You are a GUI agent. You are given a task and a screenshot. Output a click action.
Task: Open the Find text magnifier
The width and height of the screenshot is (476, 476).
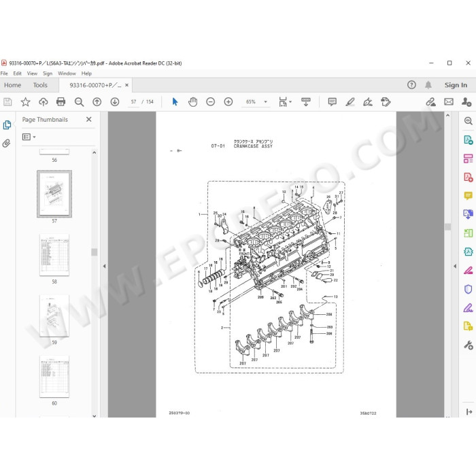(x=80, y=102)
